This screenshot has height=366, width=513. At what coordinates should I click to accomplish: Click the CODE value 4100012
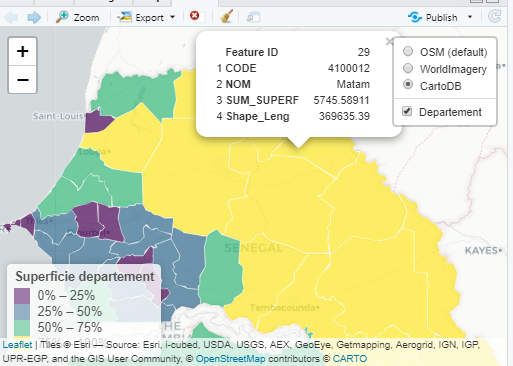pos(349,68)
